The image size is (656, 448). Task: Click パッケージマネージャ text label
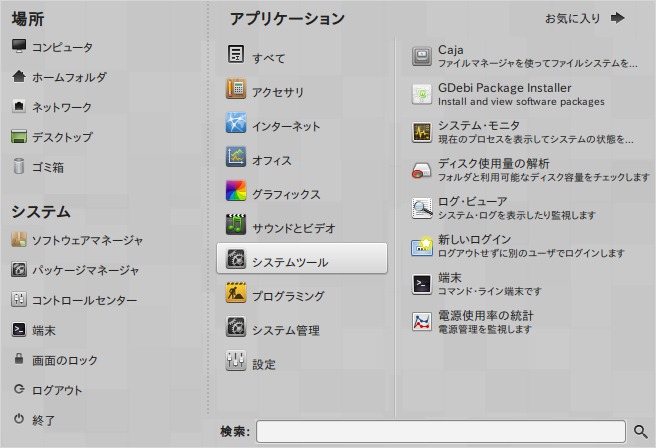(85, 271)
